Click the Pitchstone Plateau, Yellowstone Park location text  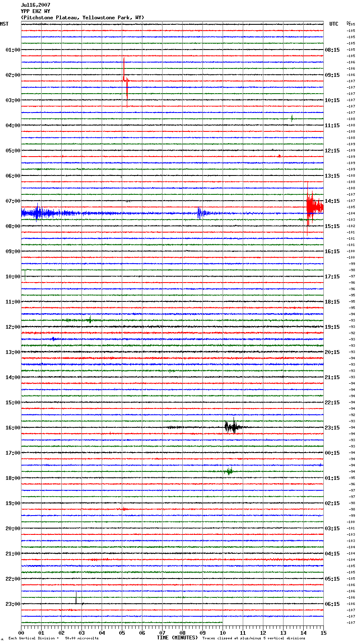pos(82,18)
